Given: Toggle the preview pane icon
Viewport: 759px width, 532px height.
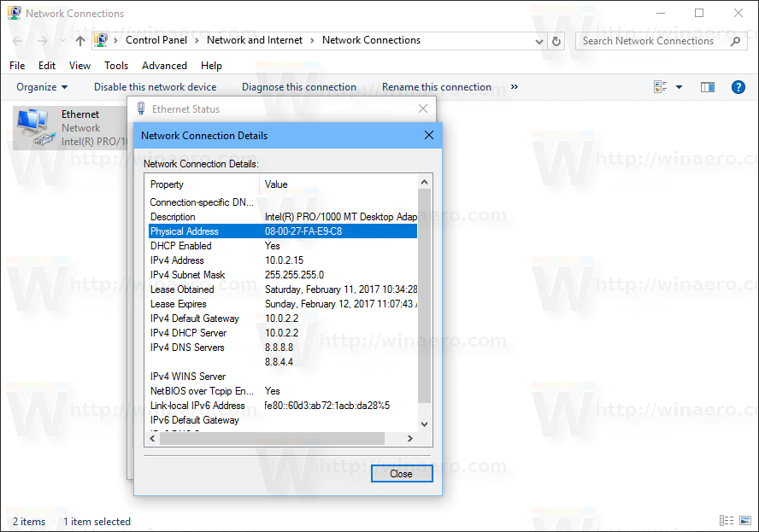Looking at the screenshot, I should click(x=707, y=87).
